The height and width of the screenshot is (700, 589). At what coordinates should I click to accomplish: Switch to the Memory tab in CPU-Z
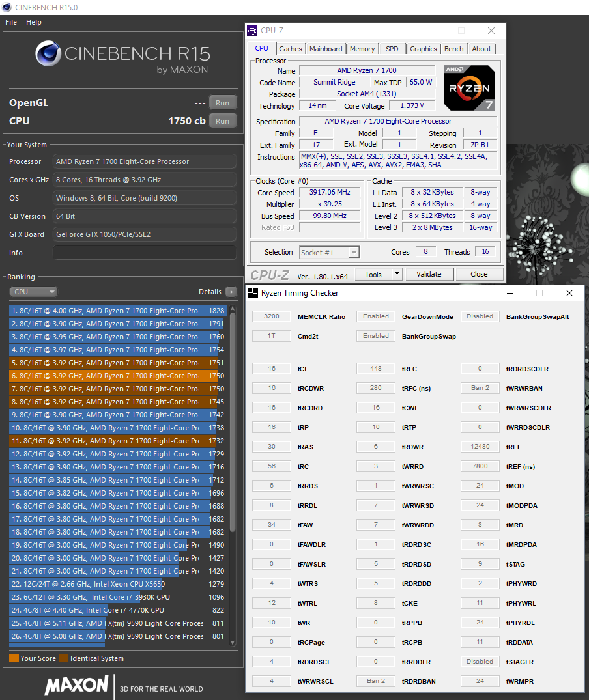click(362, 49)
